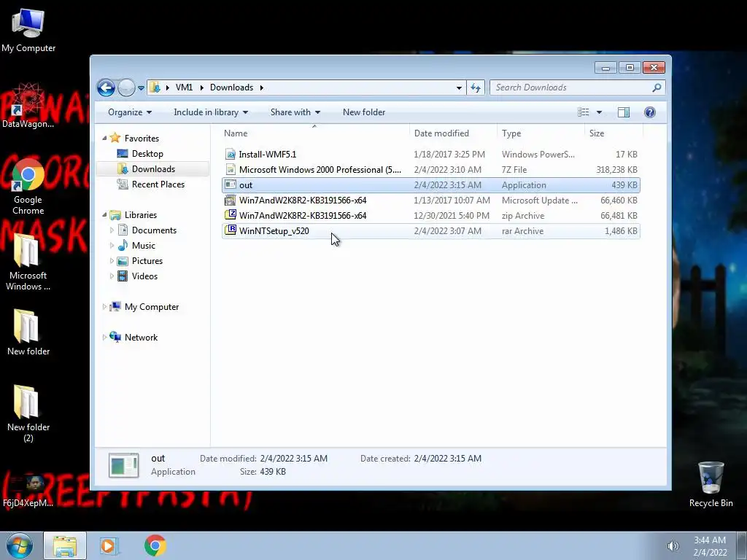Screen dimensions: 747x560
Task: Toggle the preview pane
Action: coord(624,112)
